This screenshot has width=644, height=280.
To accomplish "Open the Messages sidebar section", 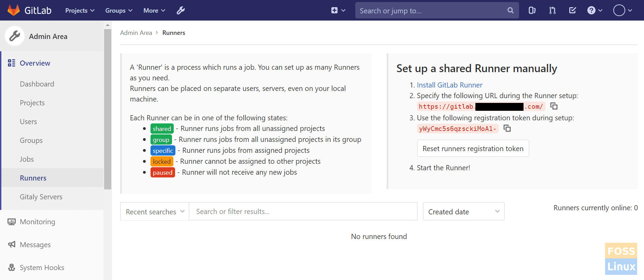I will (35, 245).
